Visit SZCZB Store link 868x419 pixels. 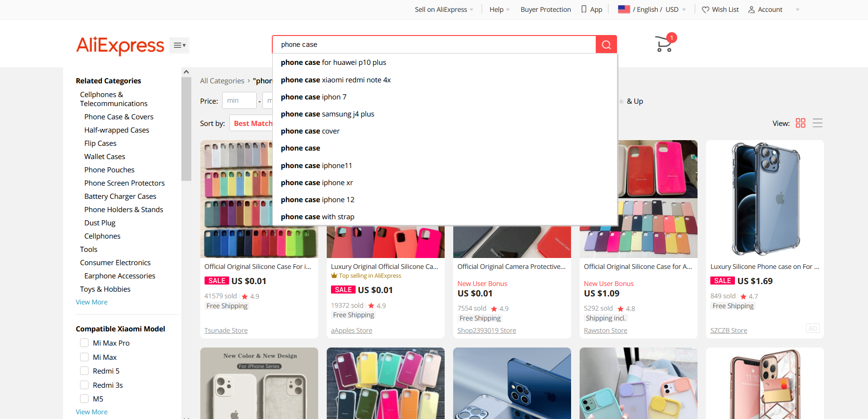click(729, 330)
